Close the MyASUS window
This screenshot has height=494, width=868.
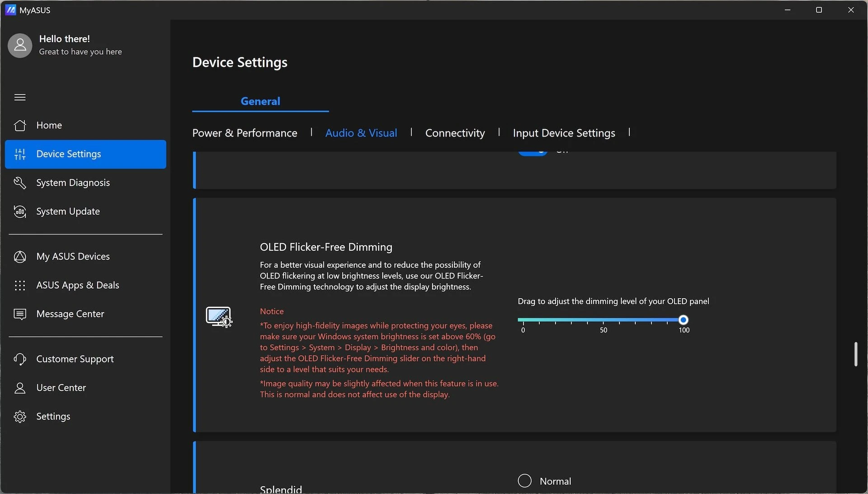pos(851,9)
